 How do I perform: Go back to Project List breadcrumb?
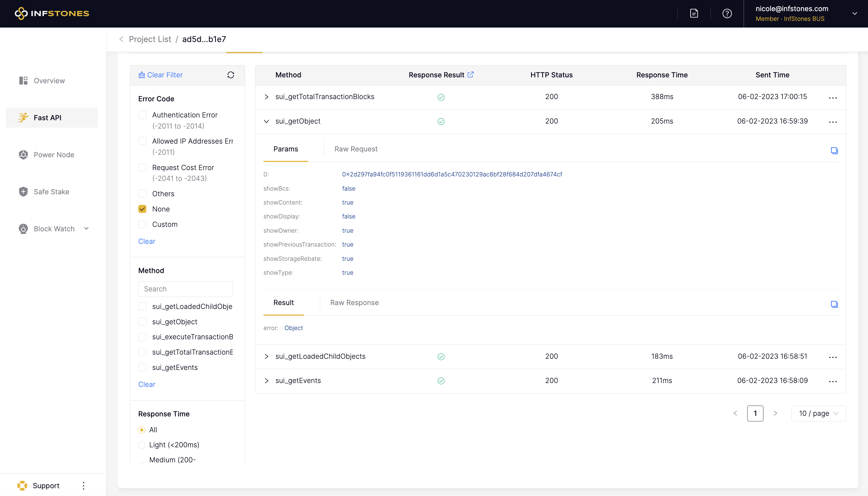pyautogui.click(x=150, y=39)
